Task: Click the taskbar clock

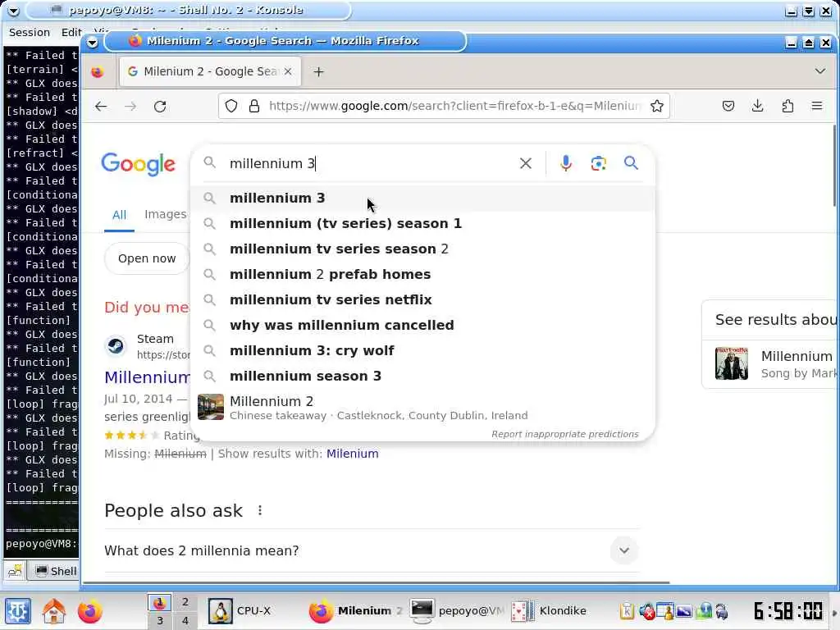Action: [x=787, y=611]
